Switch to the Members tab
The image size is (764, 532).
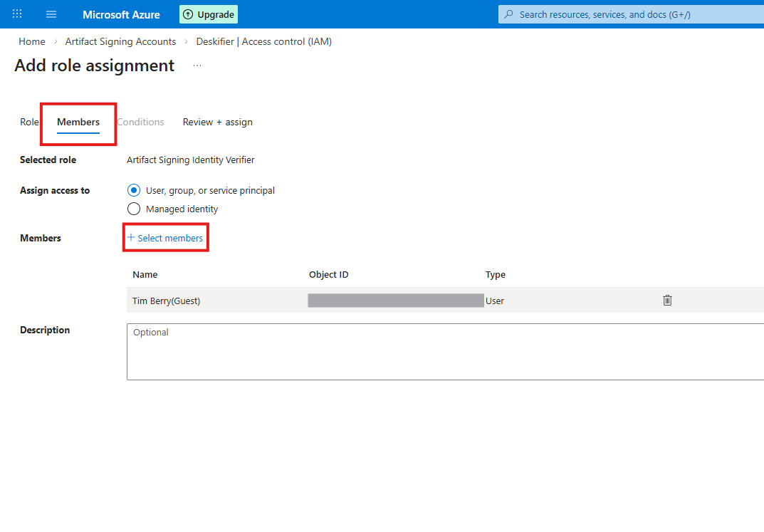point(78,122)
